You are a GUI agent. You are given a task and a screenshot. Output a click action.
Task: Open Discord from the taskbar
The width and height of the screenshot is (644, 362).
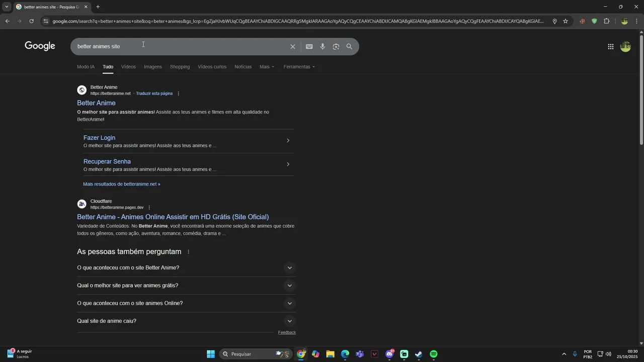tap(389, 354)
